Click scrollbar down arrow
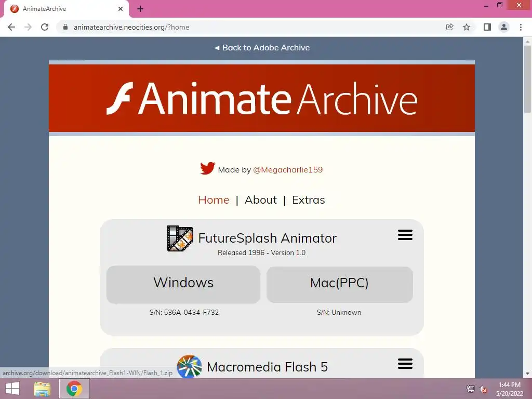Viewport: 532px width, 399px height. (x=527, y=374)
